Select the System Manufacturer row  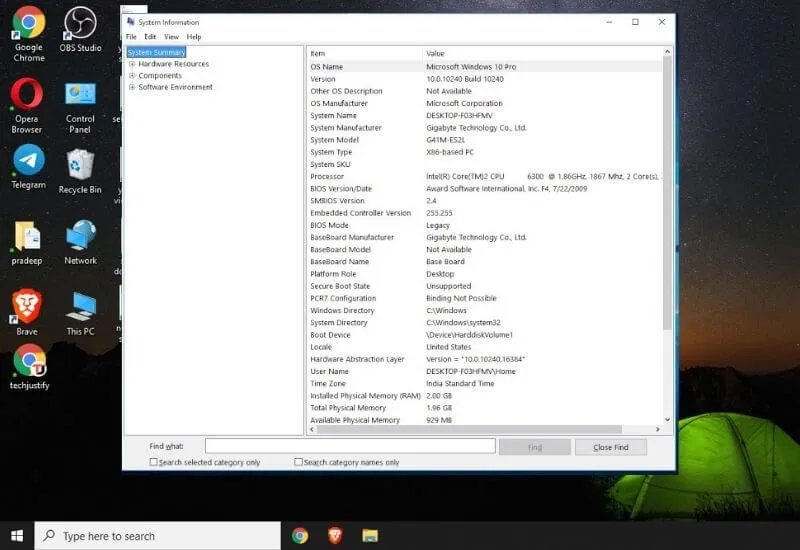coord(485,128)
